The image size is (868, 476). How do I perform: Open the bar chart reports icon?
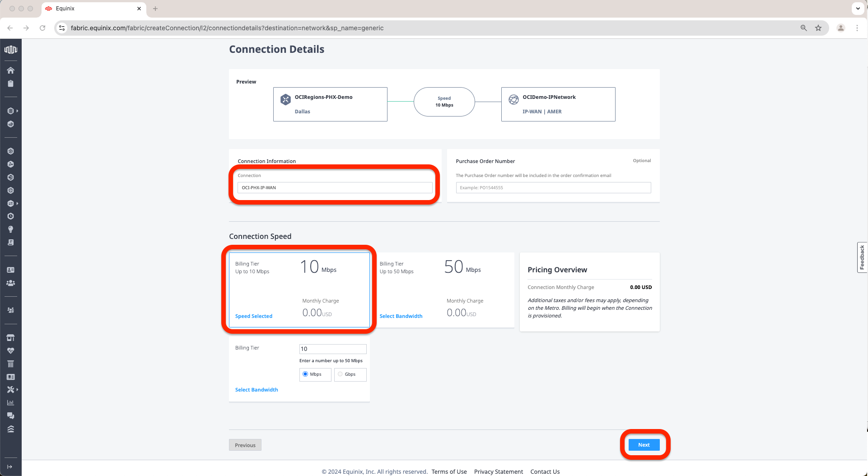[x=10, y=402]
